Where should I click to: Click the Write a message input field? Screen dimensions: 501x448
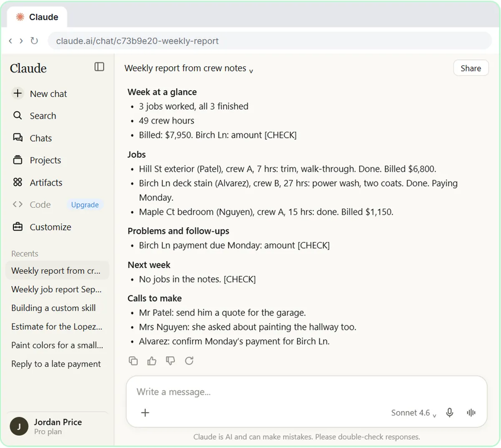[x=307, y=392]
